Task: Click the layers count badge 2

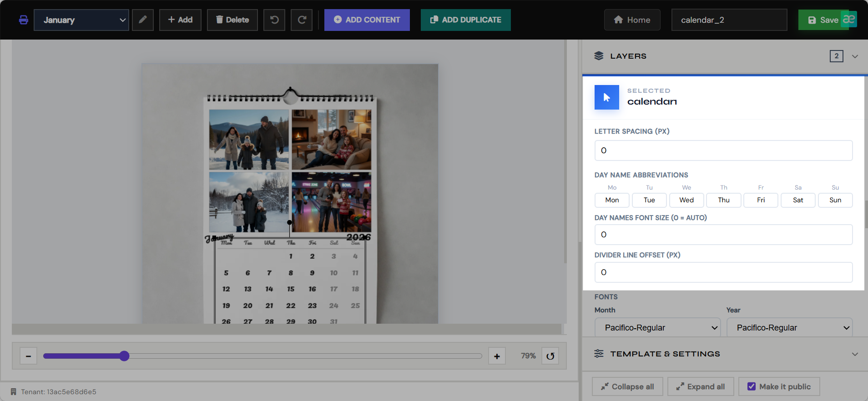Action: click(836, 56)
